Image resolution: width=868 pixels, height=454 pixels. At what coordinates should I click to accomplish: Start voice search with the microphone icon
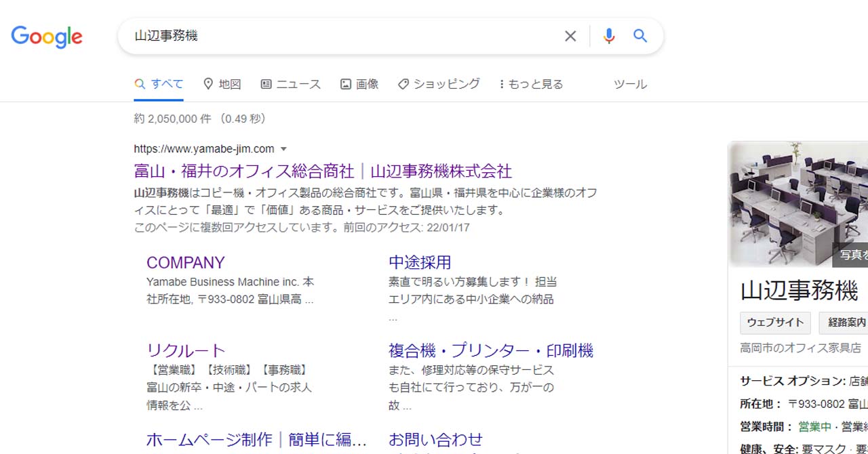click(x=609, y=36)
